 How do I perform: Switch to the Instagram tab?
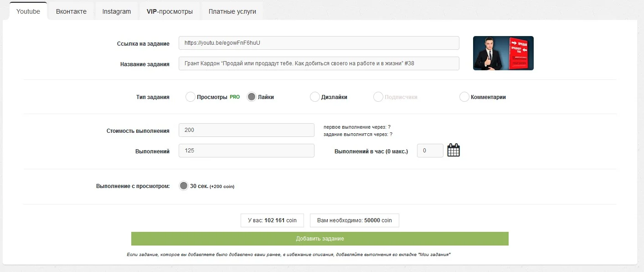(x=116, y=11)
